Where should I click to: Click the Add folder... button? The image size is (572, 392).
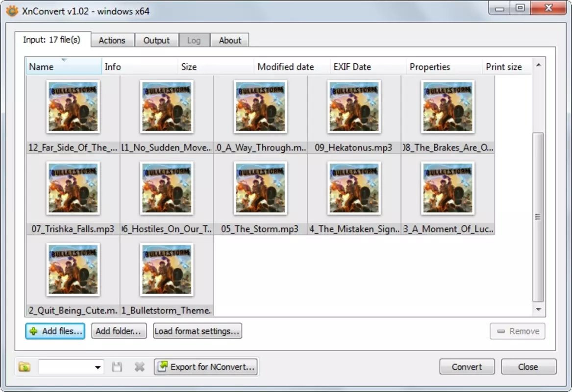pos(119,331)
